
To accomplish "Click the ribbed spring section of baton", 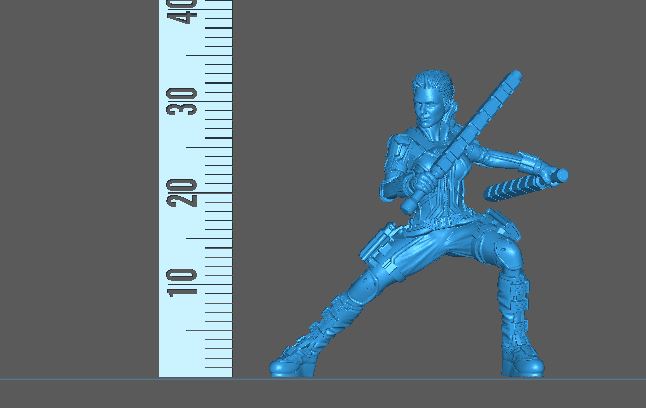I will pos(510,188).
